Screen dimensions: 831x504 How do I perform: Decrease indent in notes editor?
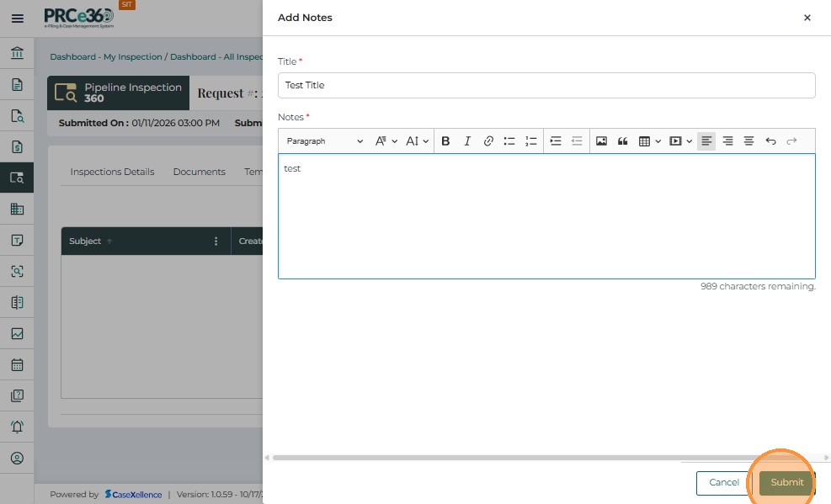coord(577,141)
